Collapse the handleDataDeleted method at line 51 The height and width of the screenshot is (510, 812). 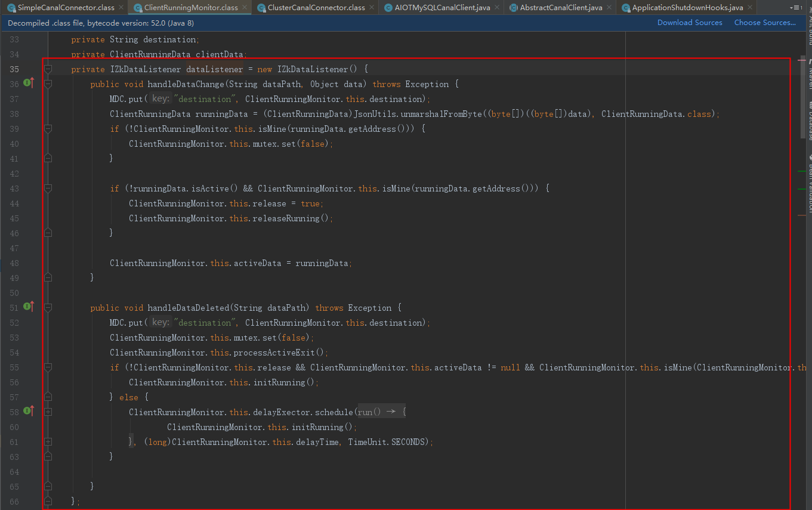pos(48,308)
